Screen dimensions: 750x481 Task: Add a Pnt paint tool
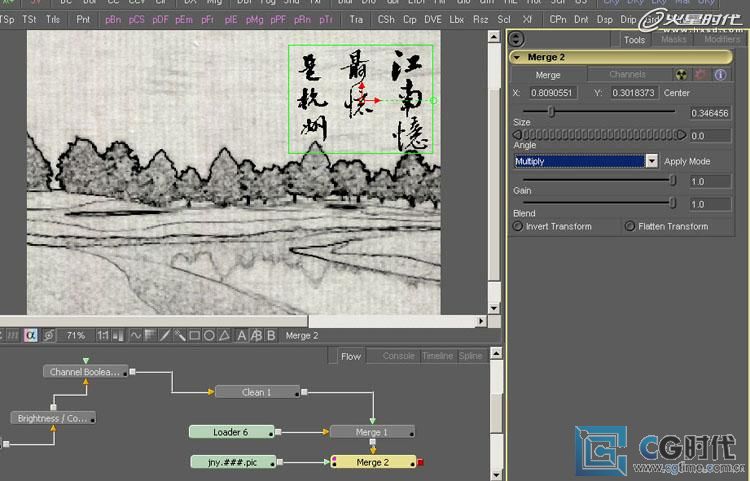[83, 20]
